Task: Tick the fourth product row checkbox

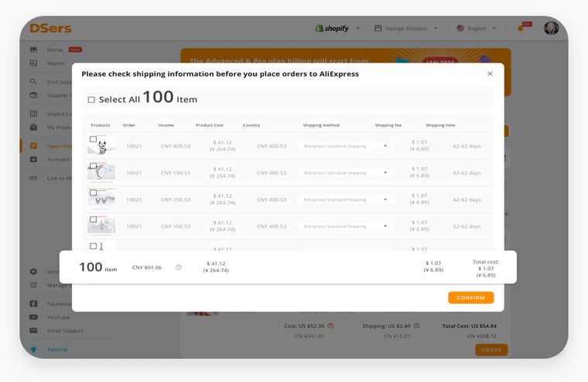Action: (93, 220)
